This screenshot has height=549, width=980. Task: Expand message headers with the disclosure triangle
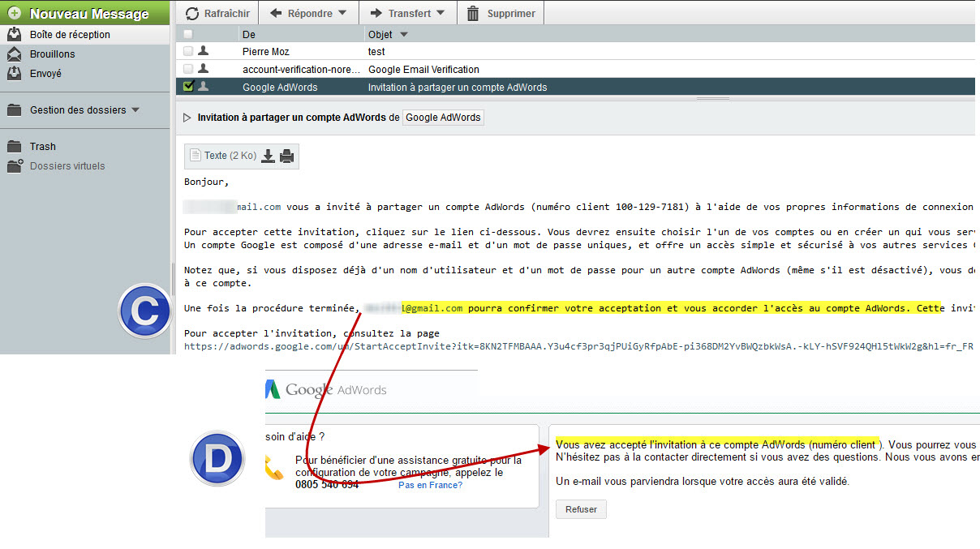(187, 118)
